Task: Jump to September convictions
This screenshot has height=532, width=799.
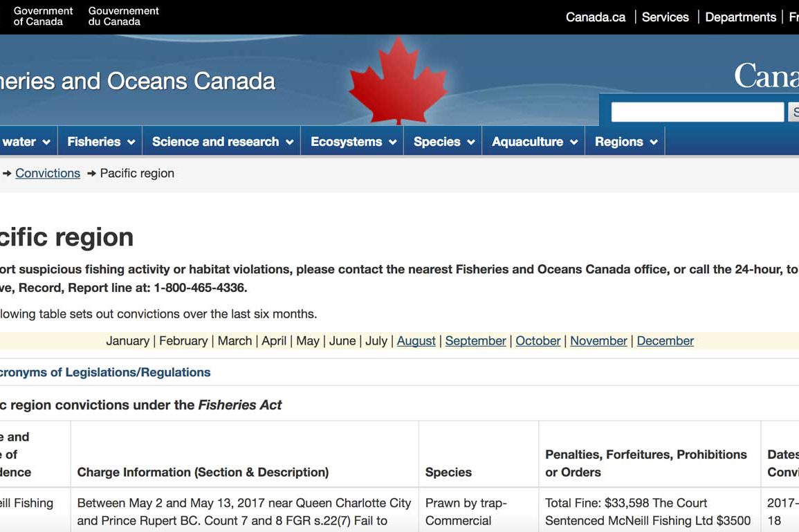Action: (475, 341)
